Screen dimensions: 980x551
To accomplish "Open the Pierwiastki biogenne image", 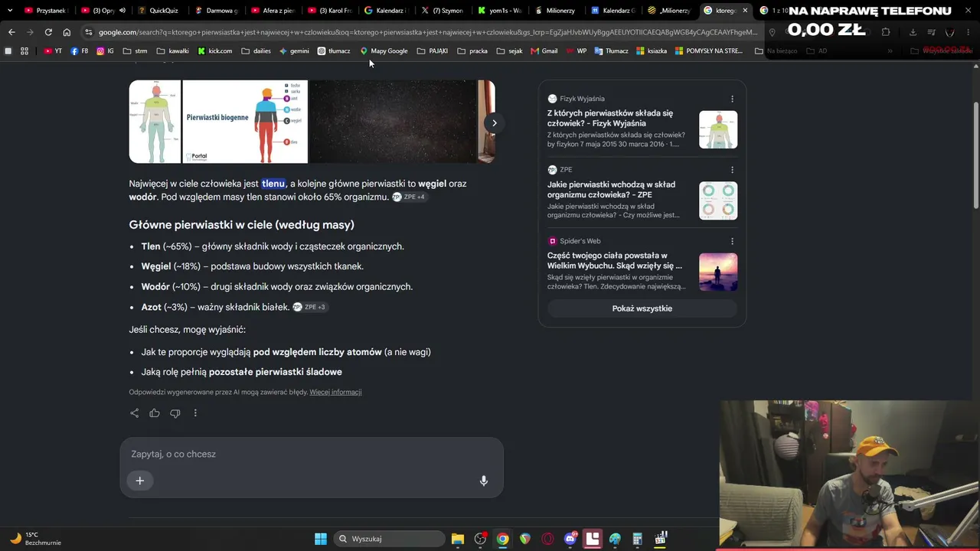I will (x=245, y=122).
